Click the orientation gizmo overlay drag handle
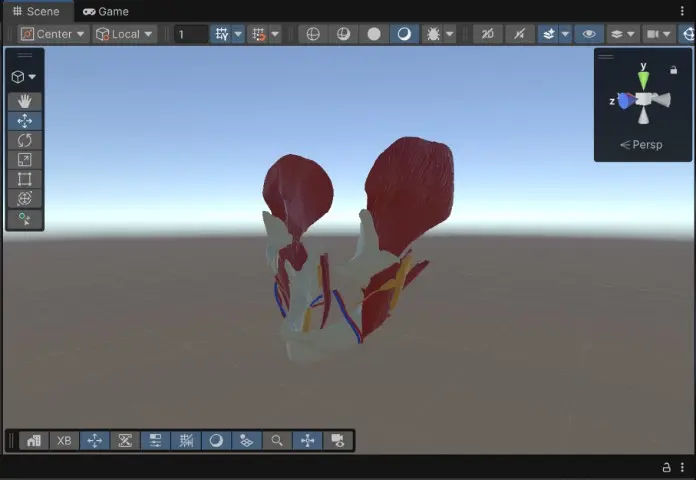 pos(605,56)
